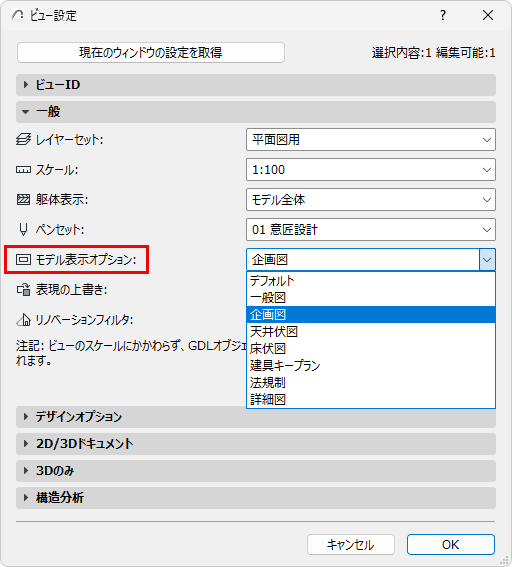This screenshot has width=512, height=567.
Task: Select 詳細図 from the dropdown list
Action: (371, 400)
